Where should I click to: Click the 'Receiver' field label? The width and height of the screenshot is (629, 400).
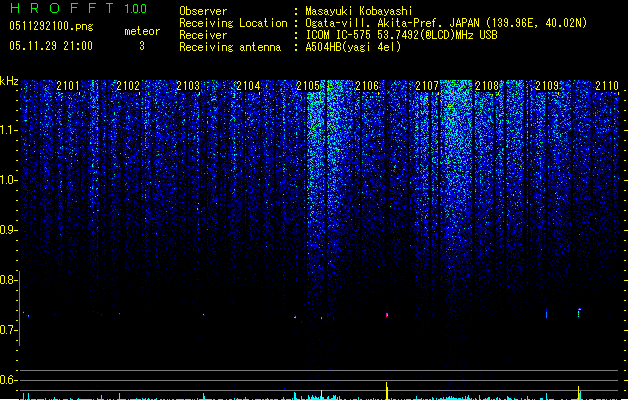pyautogui.click(x=203, y=35)
